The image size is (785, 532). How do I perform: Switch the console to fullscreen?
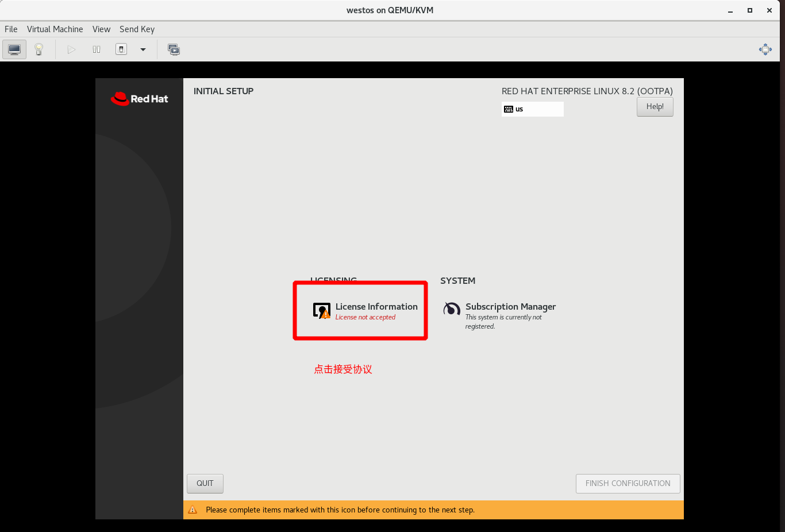(x=765, y=49)
